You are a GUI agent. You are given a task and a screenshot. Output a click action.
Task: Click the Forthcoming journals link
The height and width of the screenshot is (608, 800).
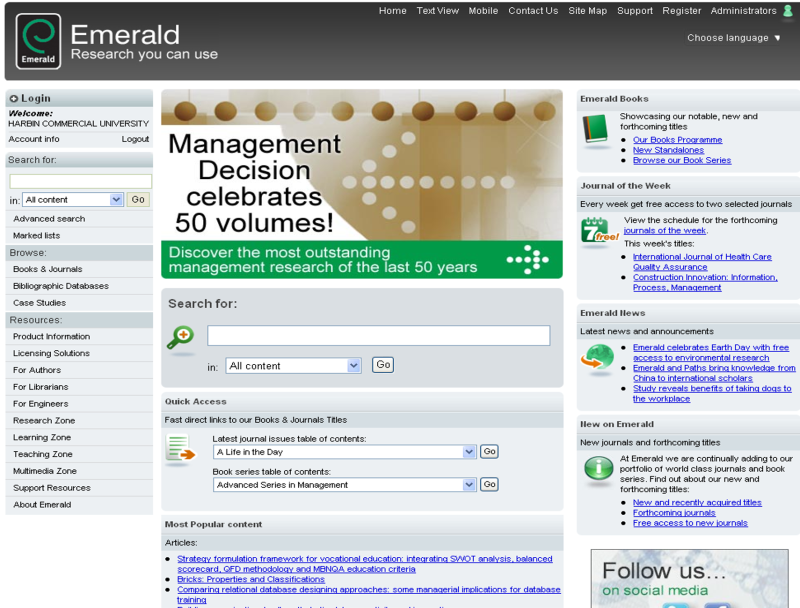674,513
